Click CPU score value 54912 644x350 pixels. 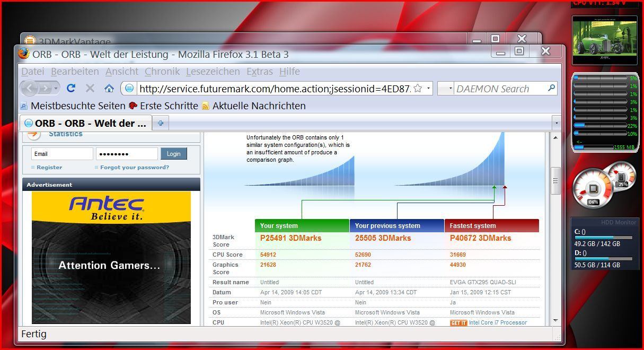tap(268, 255)
